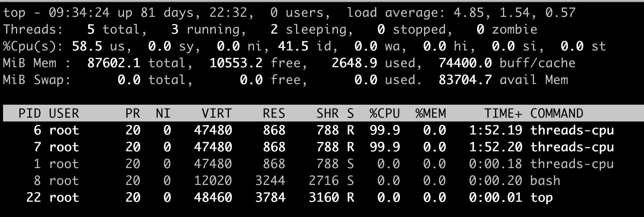Click the 41.5 id idle CPU value
The height and width of the screenshot is (217, 644).
coord(293,46)
